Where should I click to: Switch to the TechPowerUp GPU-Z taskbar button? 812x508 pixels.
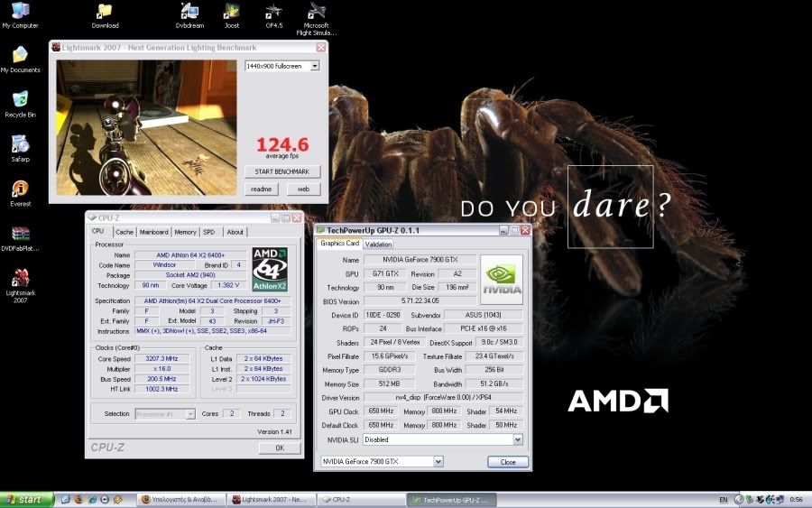click(451, 500)
